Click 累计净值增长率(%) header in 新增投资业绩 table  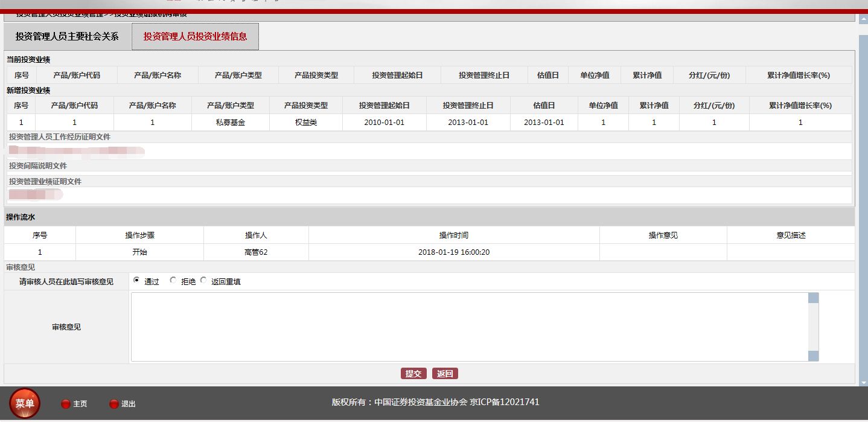(800, 106)
